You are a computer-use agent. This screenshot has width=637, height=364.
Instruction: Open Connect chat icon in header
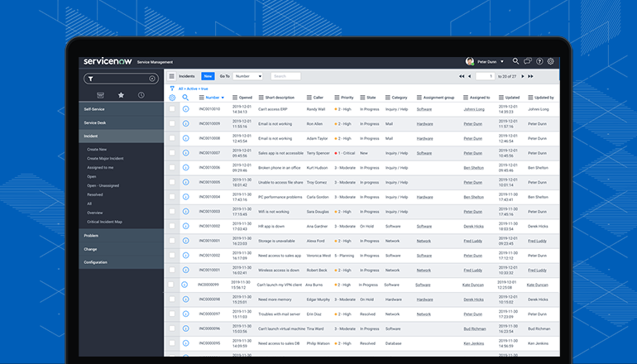[x=527, y=61]
